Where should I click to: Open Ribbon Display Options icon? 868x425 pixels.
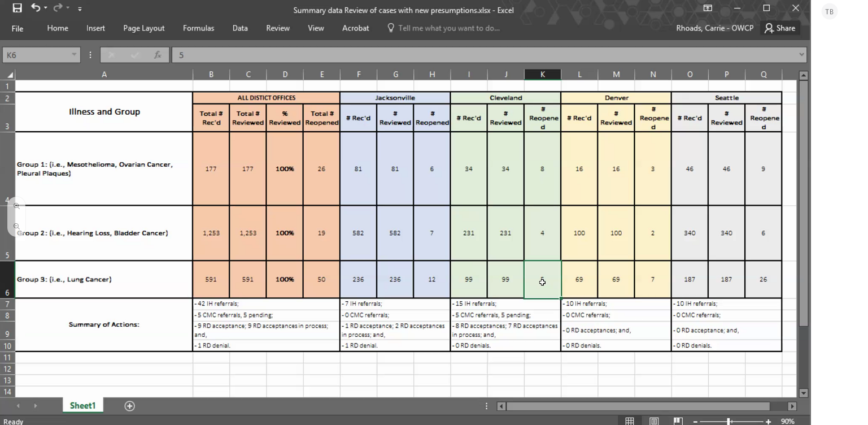coord(708,8)
